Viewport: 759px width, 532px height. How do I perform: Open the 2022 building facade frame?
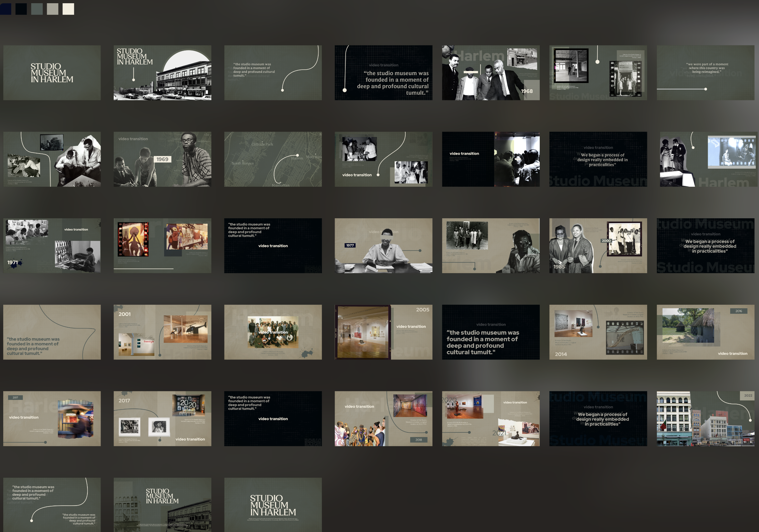(705, 419)
